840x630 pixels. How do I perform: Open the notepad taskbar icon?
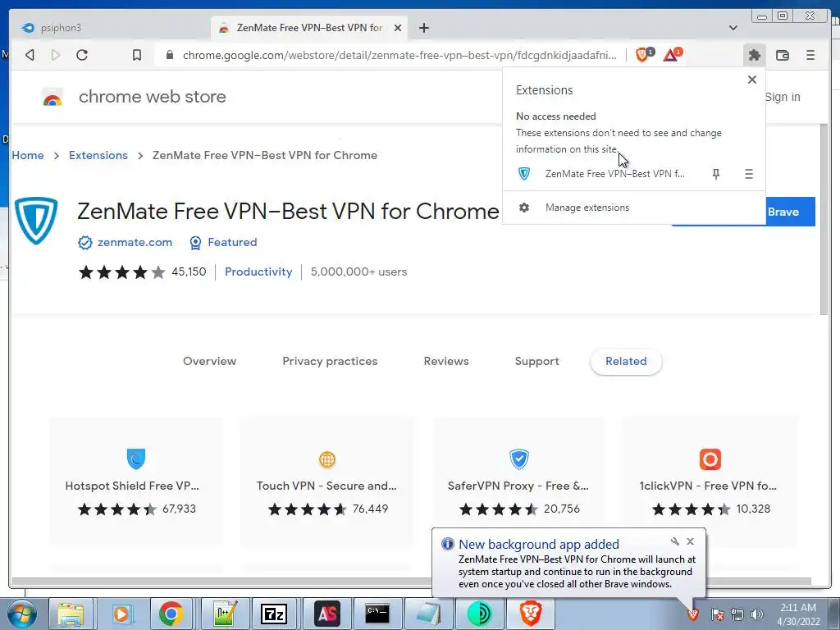[x=428, y=614]
